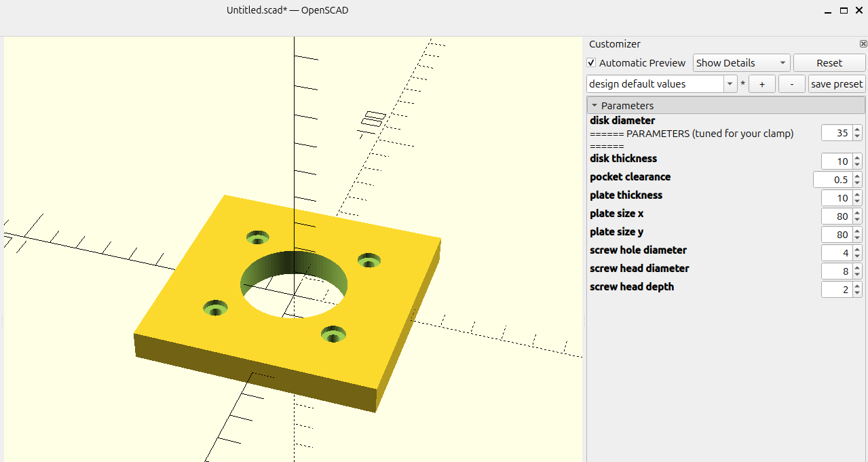Decrease plate size x with the down arrow
The width and height of the screenshot is (868, 462).
(x=857, y=220)
